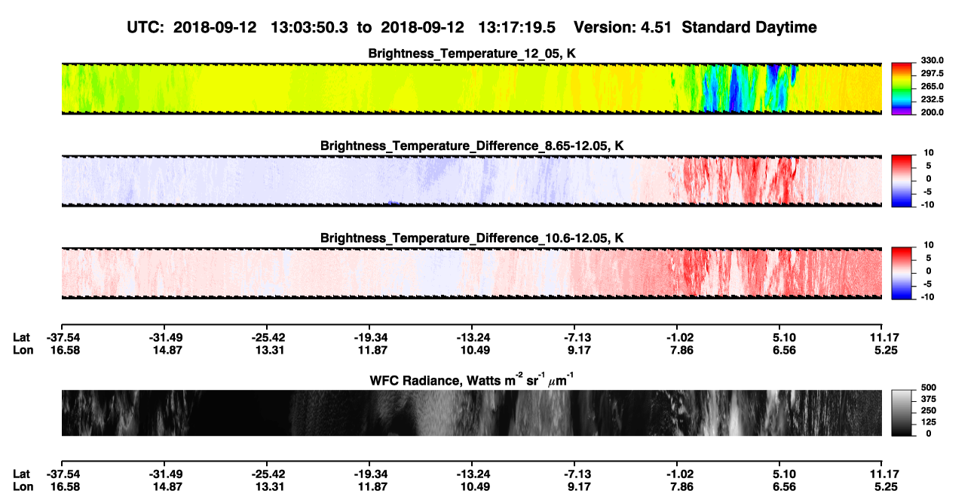Click the end time '13:17:19.5' in header

pyautogui.click(x=517, y=27)
